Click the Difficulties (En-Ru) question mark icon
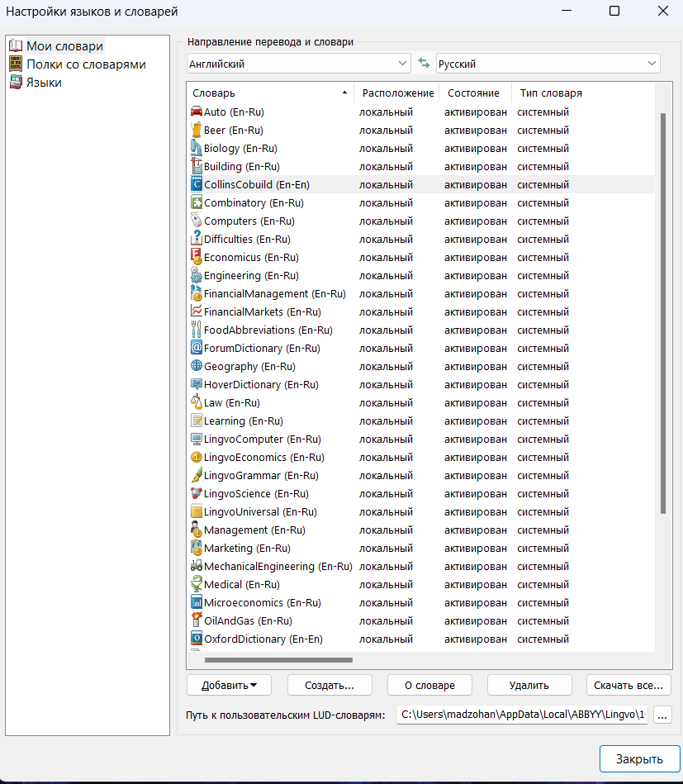This screenshot has height=784, width=683. click(197, 239)
